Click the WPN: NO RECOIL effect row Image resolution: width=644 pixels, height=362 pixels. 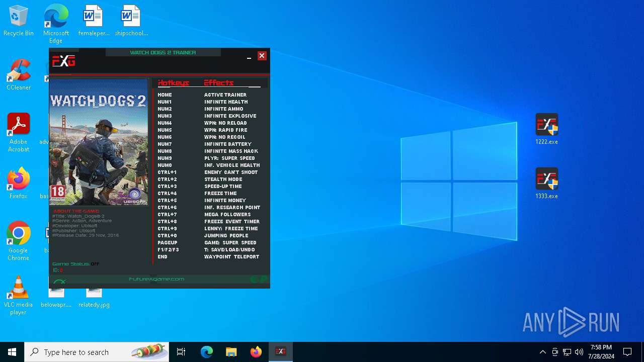tap(225, 137)
